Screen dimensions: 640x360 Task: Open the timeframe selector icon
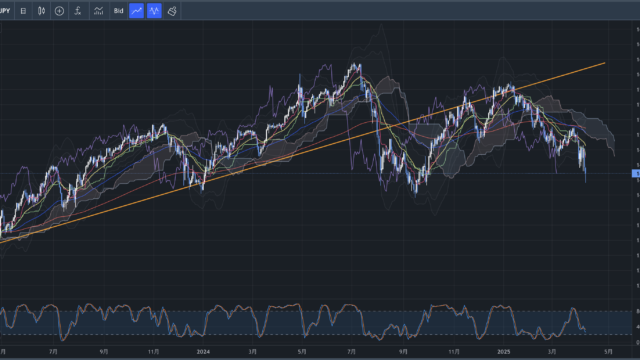click(23, 11)
